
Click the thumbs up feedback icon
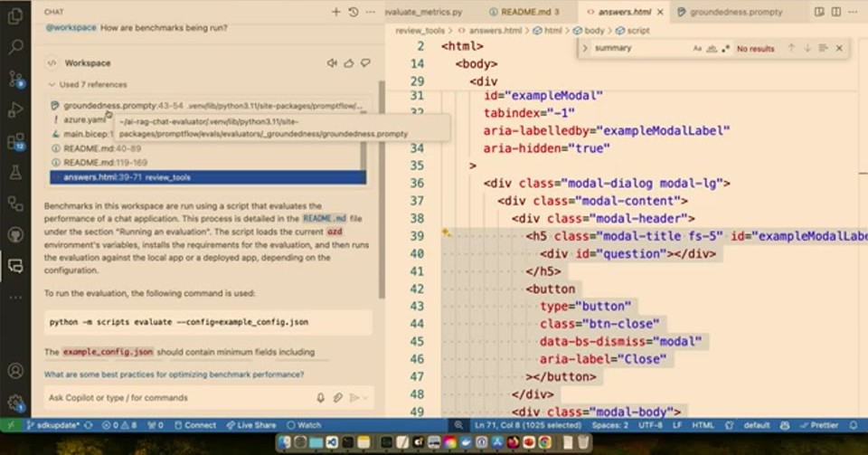(x=349, y=63)
